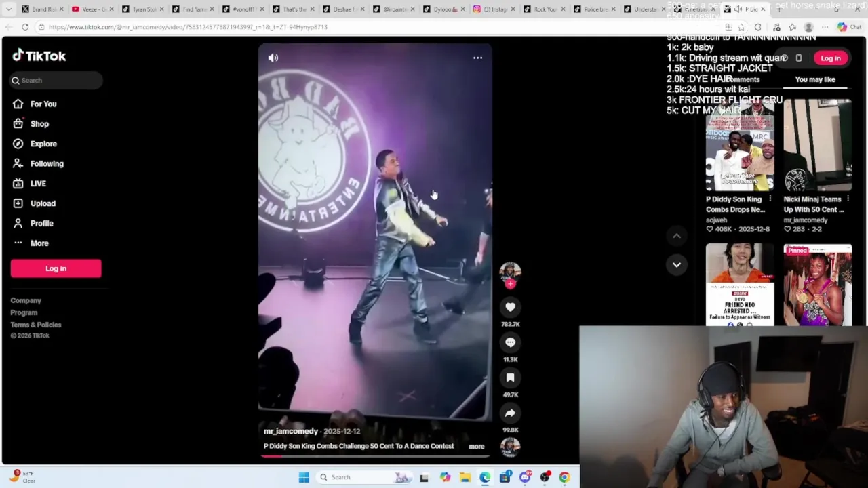Open Microsoft Edge from the taskbar
The width and height of the screenshot is (868, 488).
click(485, 477)
